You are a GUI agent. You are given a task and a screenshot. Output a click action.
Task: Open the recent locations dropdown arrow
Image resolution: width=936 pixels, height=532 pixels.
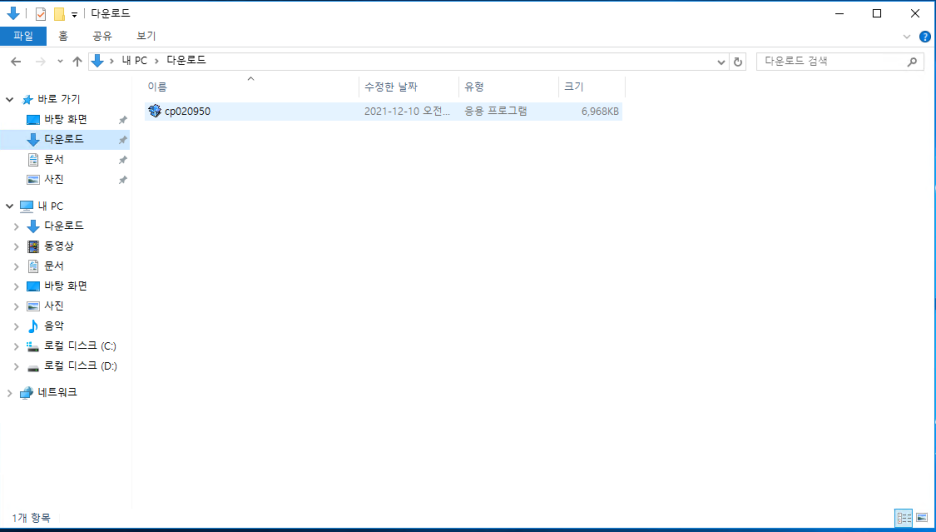(60, 61)
